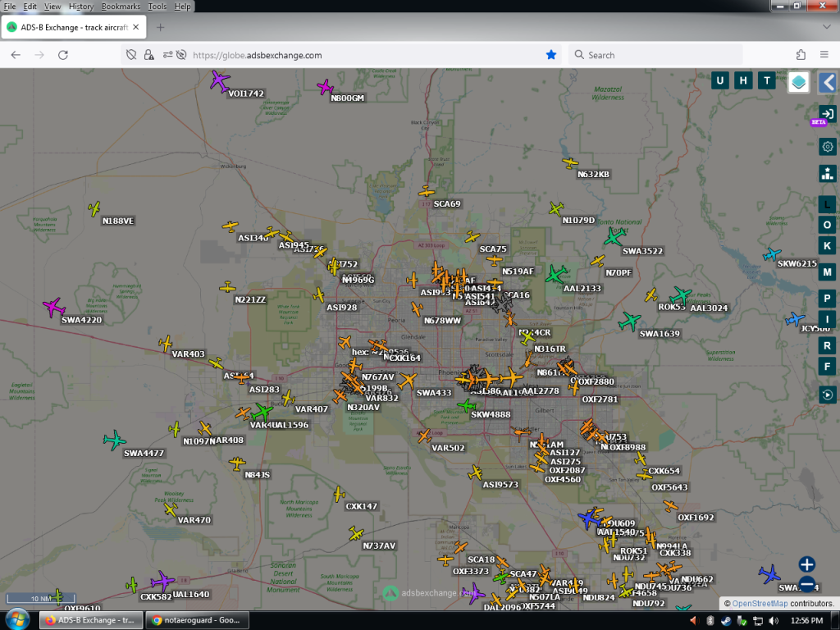Click the Windows Start button

click(16, 620)
